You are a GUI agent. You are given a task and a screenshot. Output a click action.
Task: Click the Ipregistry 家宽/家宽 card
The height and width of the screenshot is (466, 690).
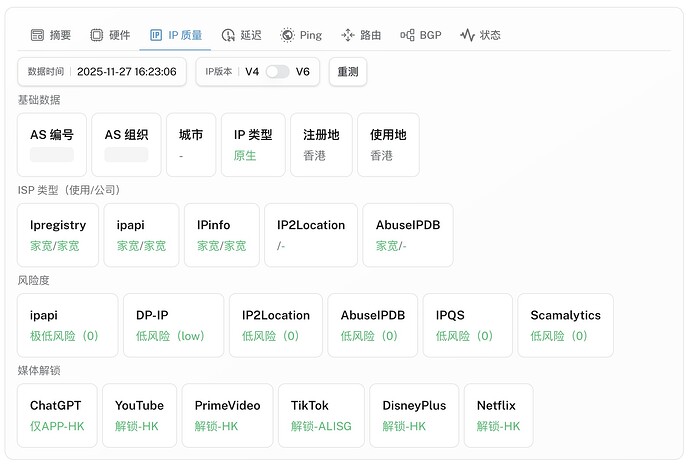click(x=58, y=235)
